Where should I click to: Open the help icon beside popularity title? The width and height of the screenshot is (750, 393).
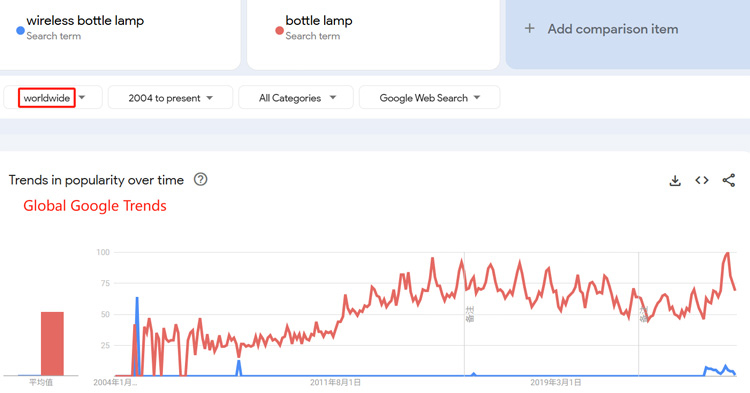tap(200, 179)
